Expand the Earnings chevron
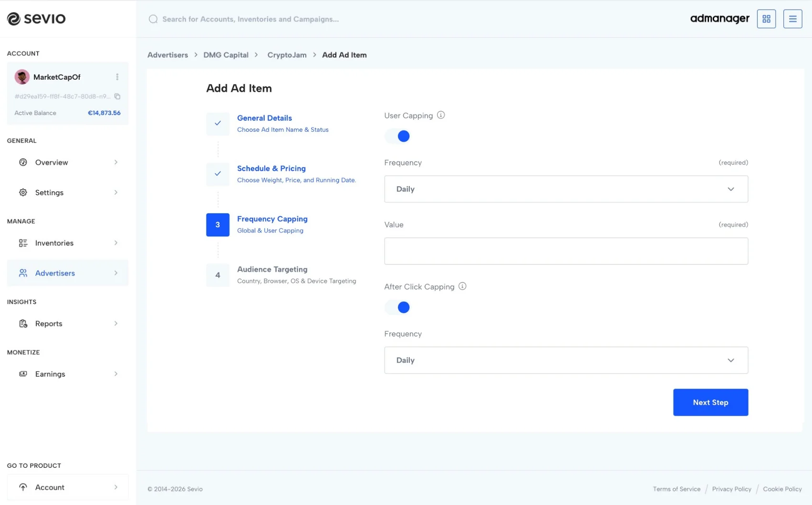Screen dimensions: 812x505 tap(116, 374)
